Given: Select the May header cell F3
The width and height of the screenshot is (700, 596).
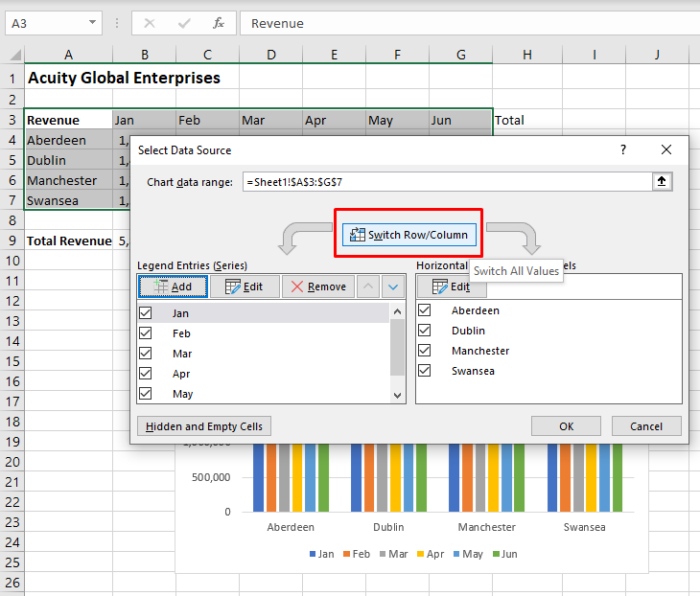Looking at the screenshot, I should click(397, 120).
